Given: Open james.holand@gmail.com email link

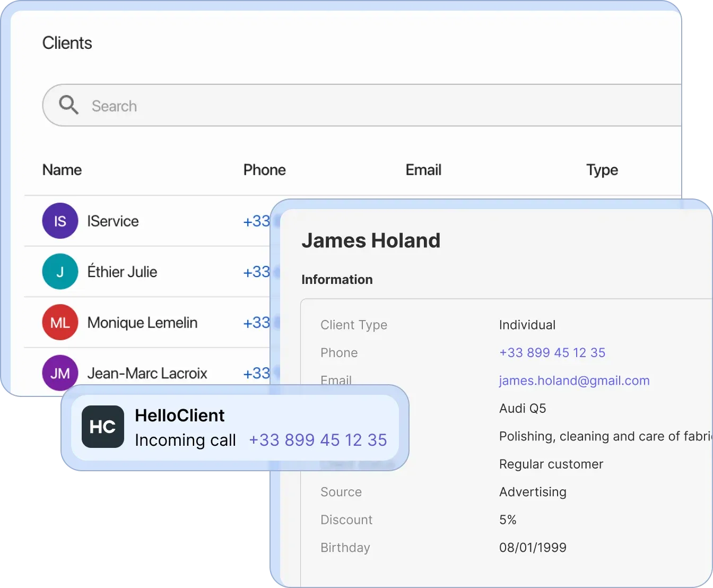Looking at the screenshot, I should click(x=574, y=381).
